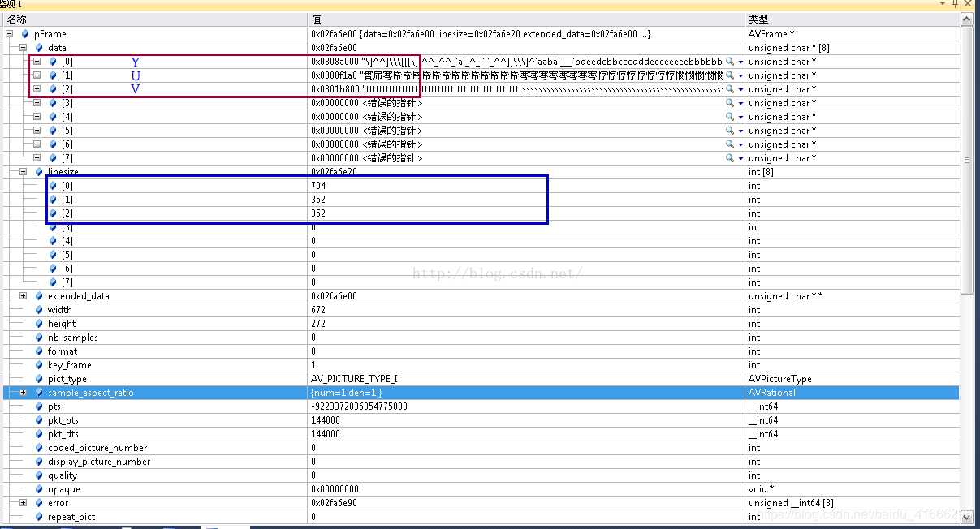Image resolution: width=980 pixels, height=529 pixels.
Task: Open text visualizer magnifier for data [2]
Action: coord(730,89)
